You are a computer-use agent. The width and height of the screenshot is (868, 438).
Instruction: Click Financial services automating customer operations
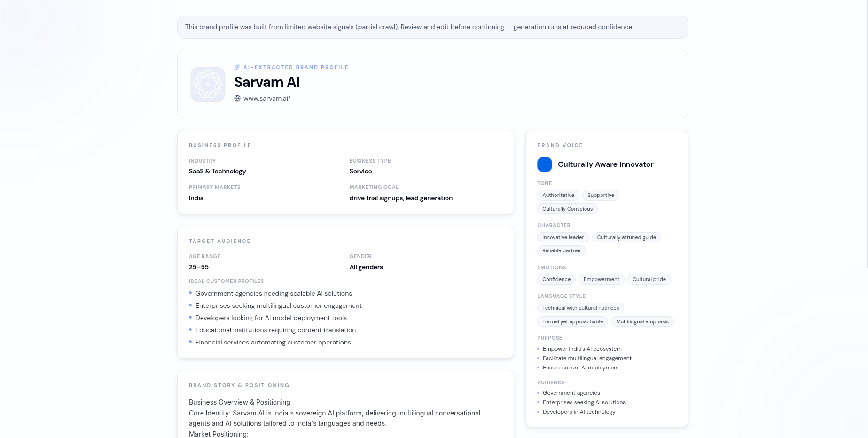(273, 343)
